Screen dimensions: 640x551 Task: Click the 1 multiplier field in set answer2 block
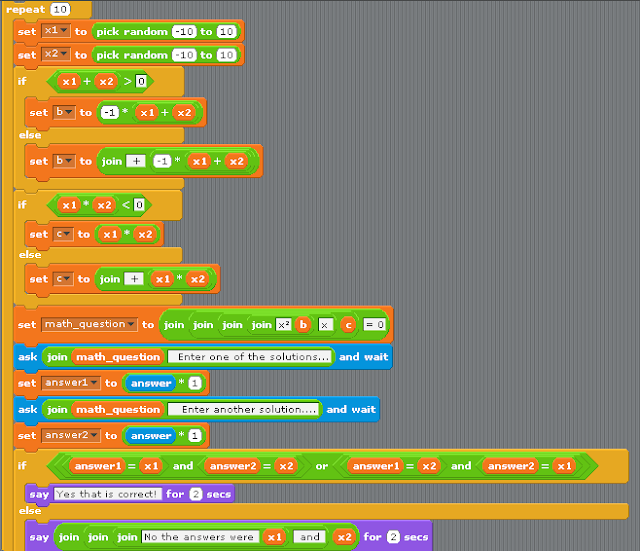[195, 436]
